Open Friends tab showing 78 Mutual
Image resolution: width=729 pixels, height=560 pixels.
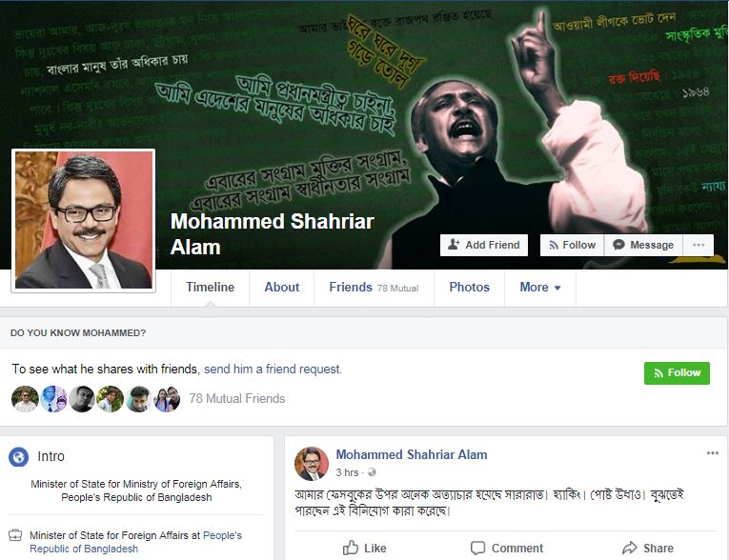(374, 288)
